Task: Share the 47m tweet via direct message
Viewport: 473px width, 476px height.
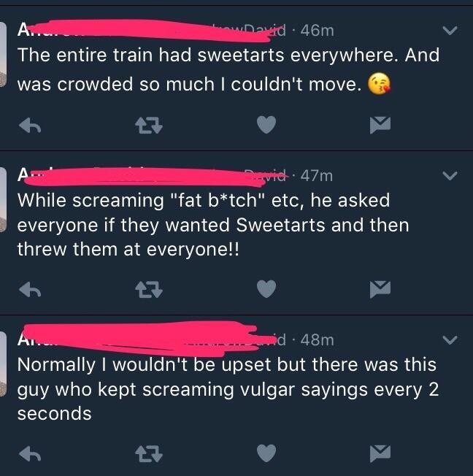Action: [380, 290]
